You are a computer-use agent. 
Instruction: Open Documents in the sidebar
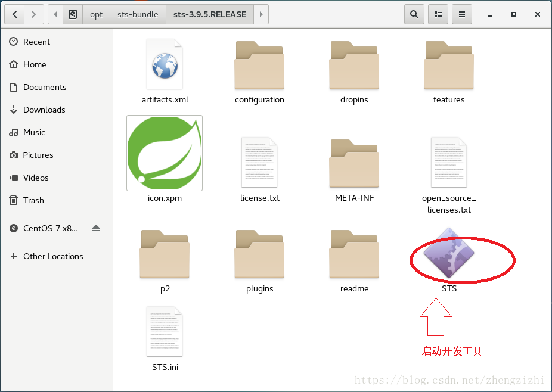[57, 87]
